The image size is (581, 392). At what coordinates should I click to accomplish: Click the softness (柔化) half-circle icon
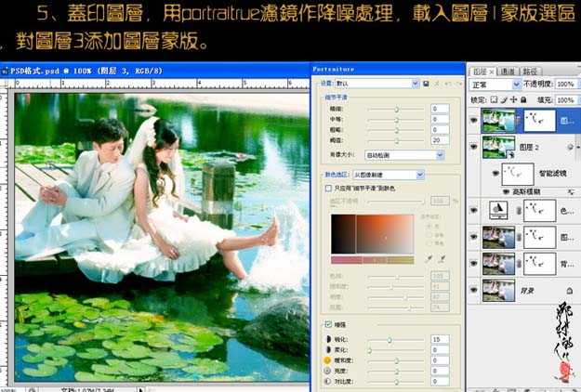328,350
